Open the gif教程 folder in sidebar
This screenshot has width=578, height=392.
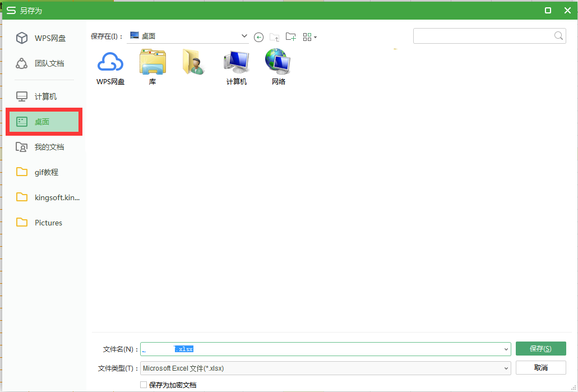46,172
